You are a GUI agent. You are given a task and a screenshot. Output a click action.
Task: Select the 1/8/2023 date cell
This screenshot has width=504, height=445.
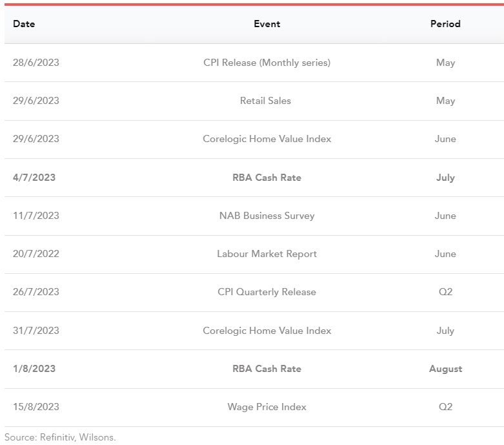pos(34,369)
